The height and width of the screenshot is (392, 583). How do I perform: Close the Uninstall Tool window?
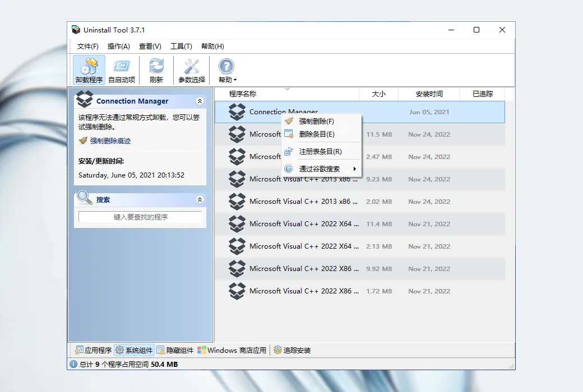click(502, 30)
